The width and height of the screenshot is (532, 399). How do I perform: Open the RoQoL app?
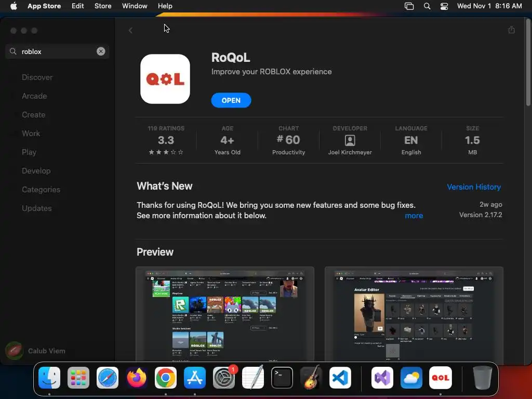click(231, 100)
